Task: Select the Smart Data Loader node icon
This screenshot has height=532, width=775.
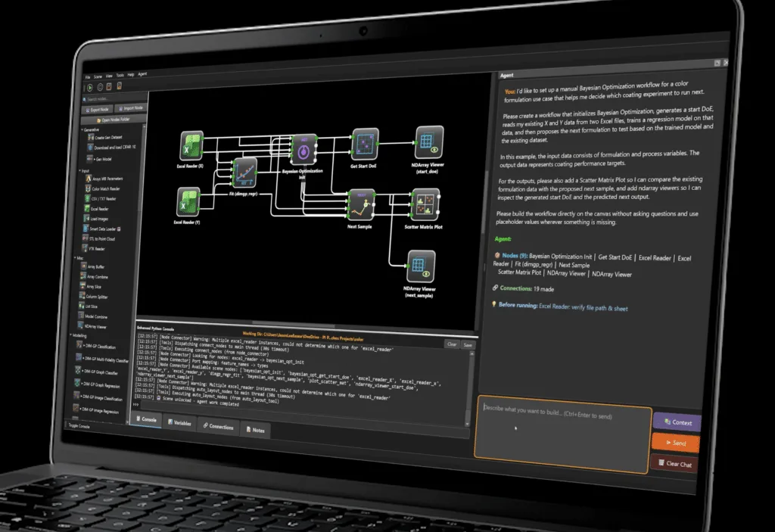Action: pyautogui.click(x=86, y=229)
